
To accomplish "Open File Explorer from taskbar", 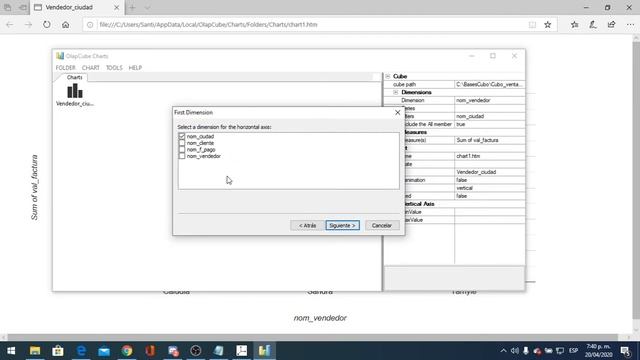I will (35, 351).
